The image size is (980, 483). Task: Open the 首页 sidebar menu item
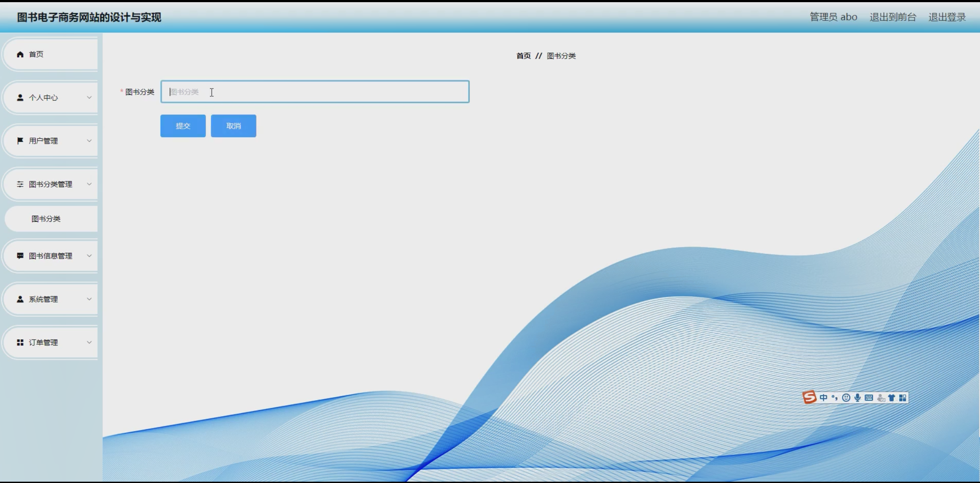50,54
